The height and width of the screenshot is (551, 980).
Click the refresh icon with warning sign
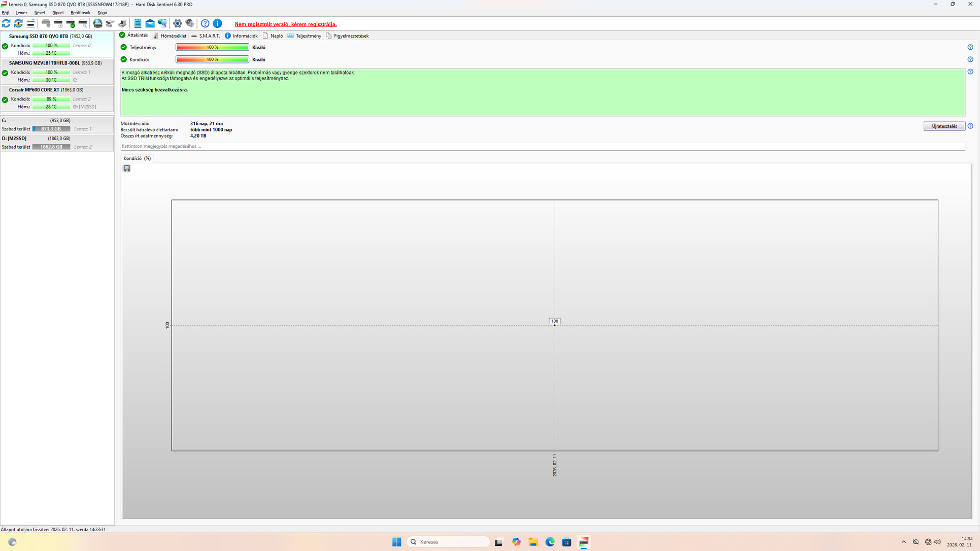click(x=18, y=23)
